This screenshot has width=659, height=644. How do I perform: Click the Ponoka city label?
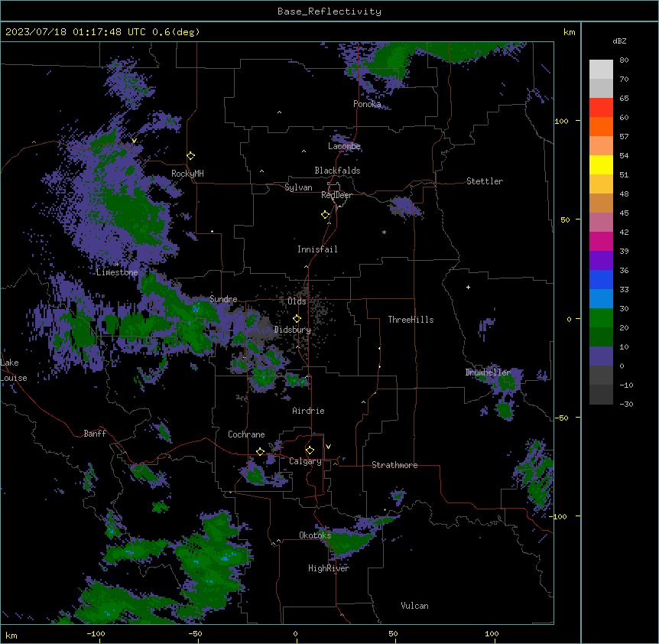pos(367,104)
